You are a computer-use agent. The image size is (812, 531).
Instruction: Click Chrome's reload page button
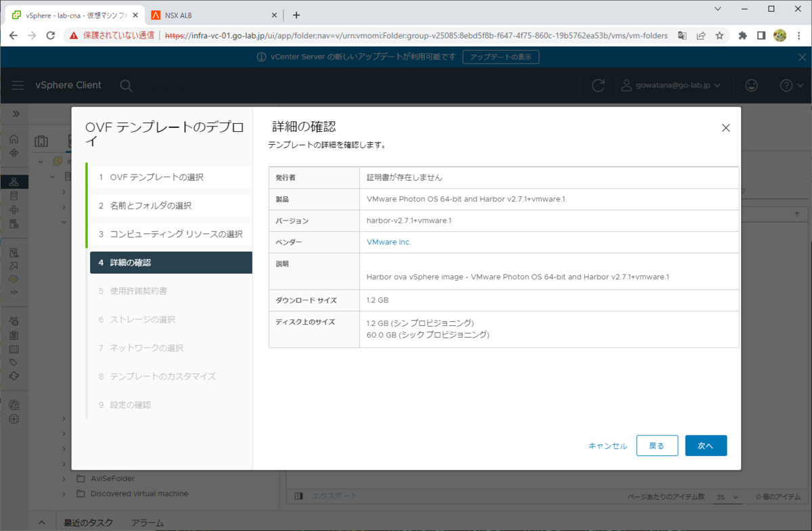click(x=50, y=35)
